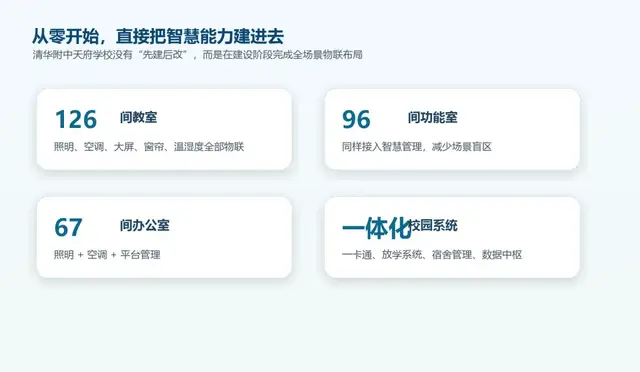This screenshot has height=372, width=640.
Task: Click the number 96
Action: [x=356, y=119]
